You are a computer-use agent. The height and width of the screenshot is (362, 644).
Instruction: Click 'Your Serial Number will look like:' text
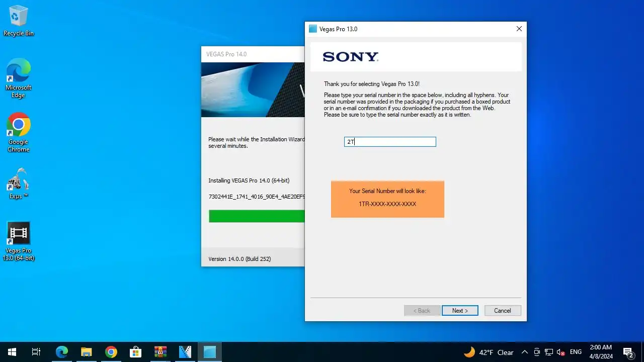coord(387,191)
